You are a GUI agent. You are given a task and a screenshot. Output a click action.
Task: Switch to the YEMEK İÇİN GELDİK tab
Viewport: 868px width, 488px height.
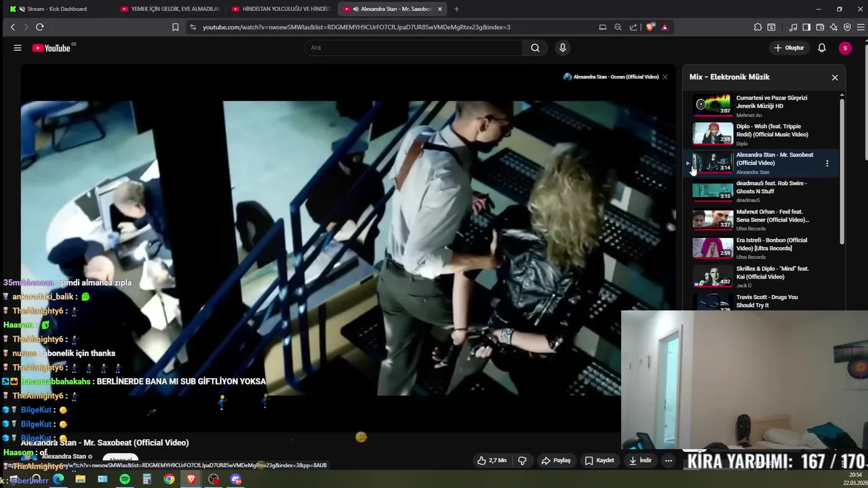[x=170, y=9]
